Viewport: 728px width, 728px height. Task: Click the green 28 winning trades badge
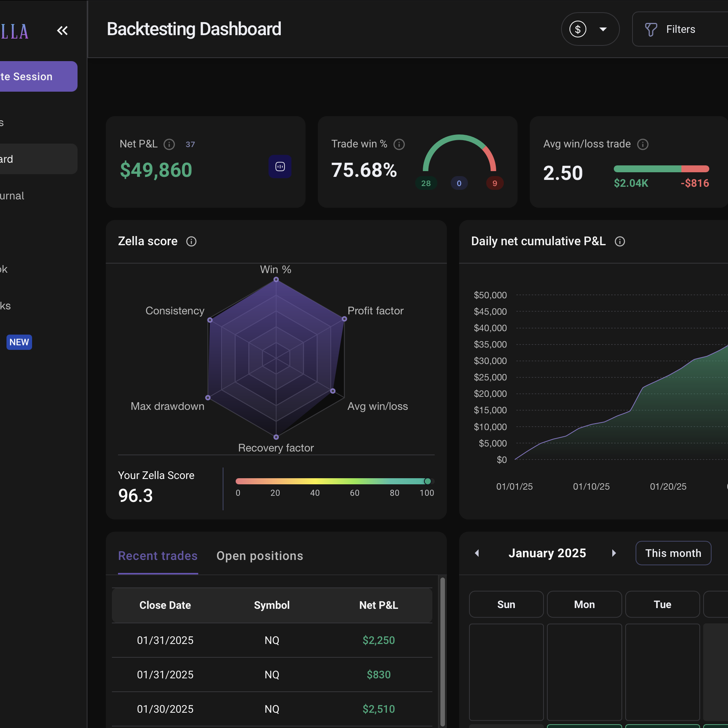click(426, 183)
